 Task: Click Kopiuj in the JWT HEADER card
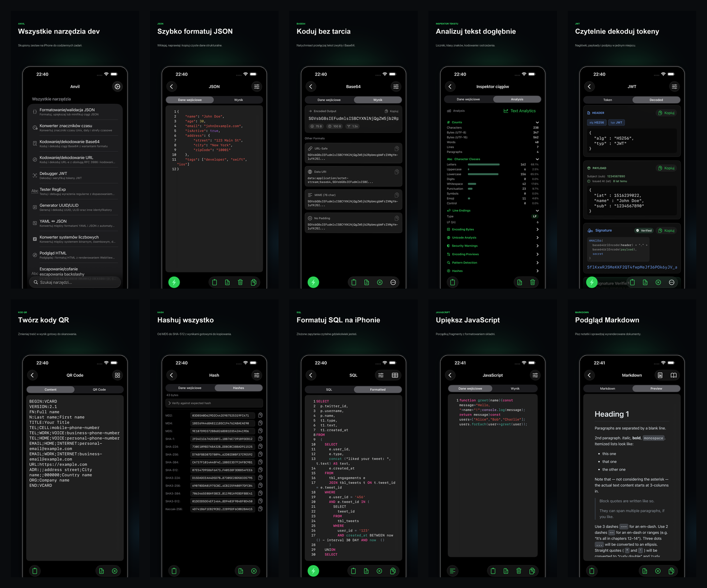(667, 113)
